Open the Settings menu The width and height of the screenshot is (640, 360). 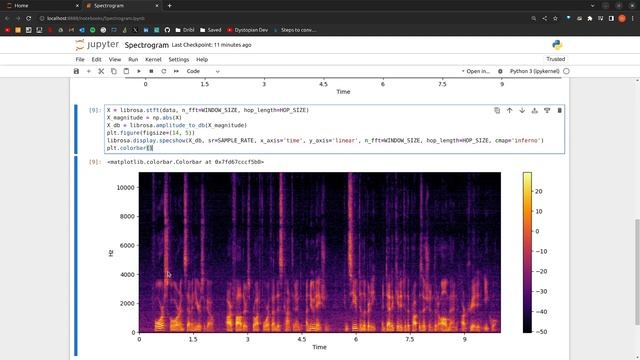click(x=179, y=59)
